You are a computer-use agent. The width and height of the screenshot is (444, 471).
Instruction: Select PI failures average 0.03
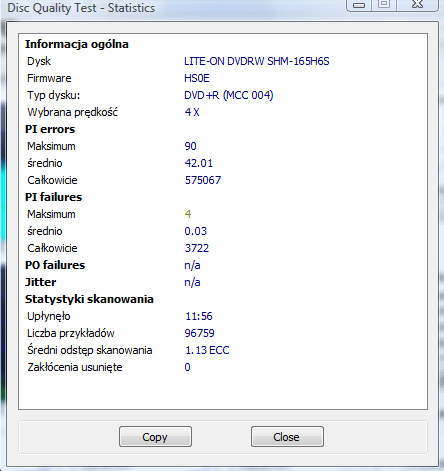[x=196, y=231]
